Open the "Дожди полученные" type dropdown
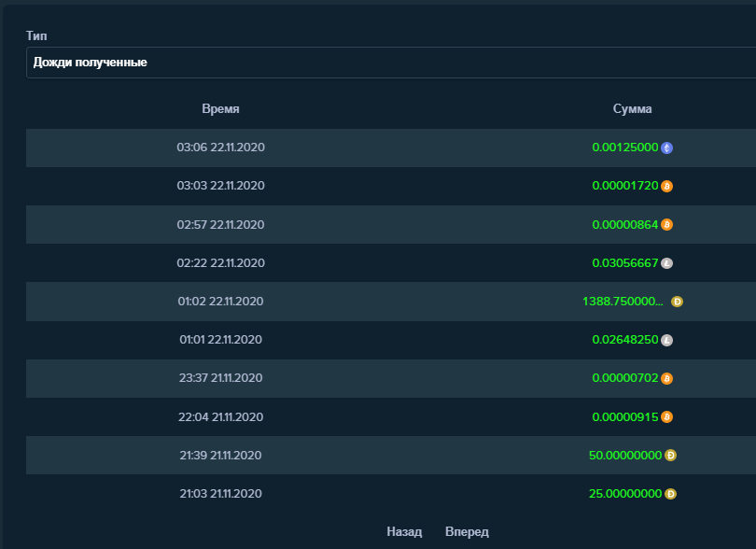The height and width of the screenshot is (549, 756). (x=390, y=63)
